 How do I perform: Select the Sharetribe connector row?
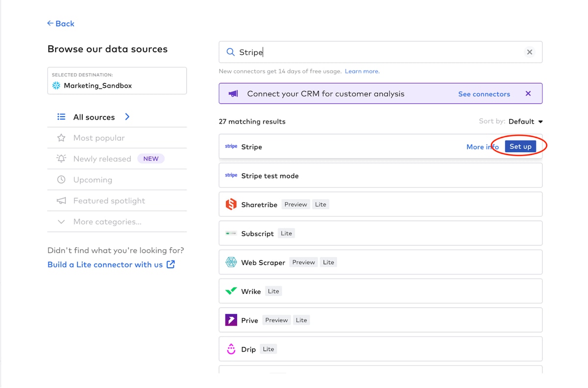click(x=380, y=204)
